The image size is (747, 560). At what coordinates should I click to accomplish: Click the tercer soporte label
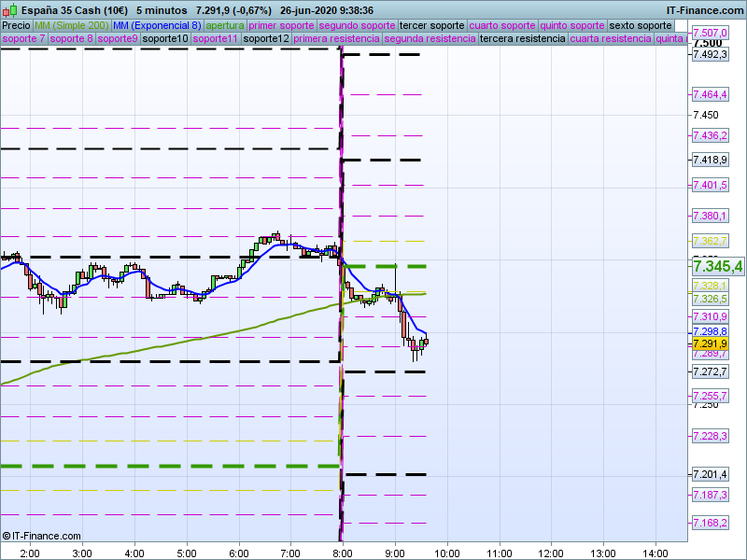[431, 25]
